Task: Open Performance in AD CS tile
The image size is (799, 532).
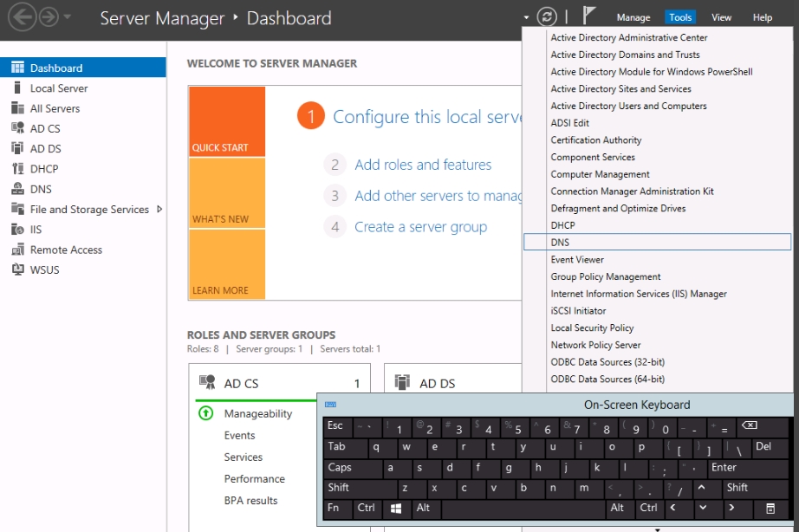Action: click(x=254, y=479)
